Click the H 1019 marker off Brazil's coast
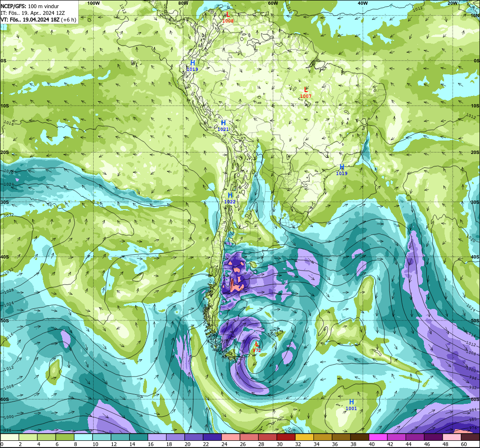The height and width of the screenshot is (448, 480). (342, 170)
